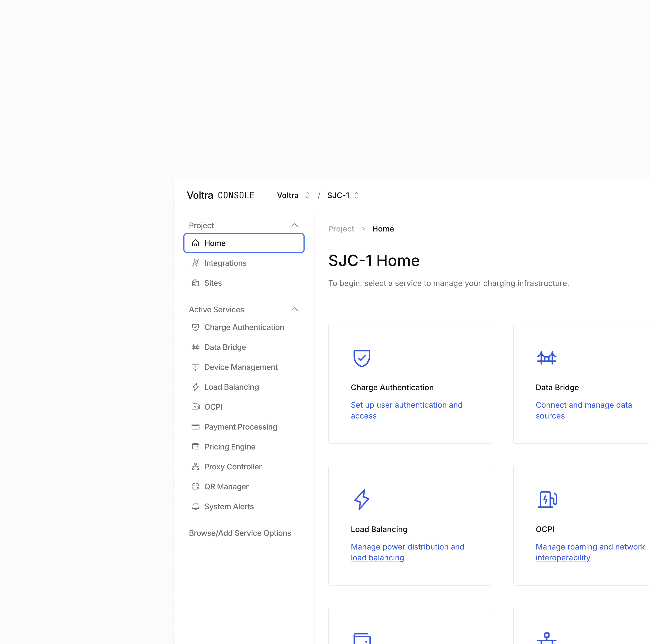Click the QR Manager sidebar icon
Viewport: 649px width, 644px height.
point(196,487)
